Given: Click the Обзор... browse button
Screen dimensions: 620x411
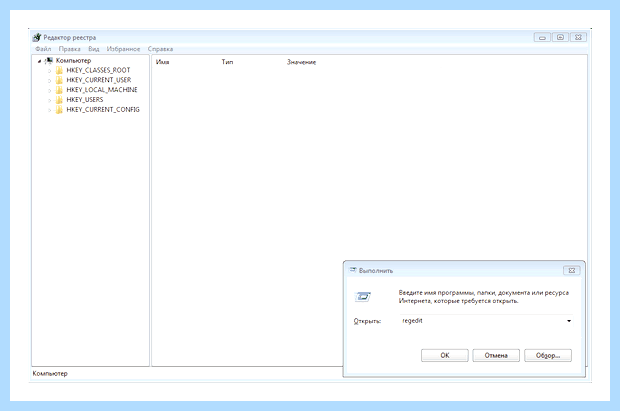Looking at the screenshot, I should 548,355.
